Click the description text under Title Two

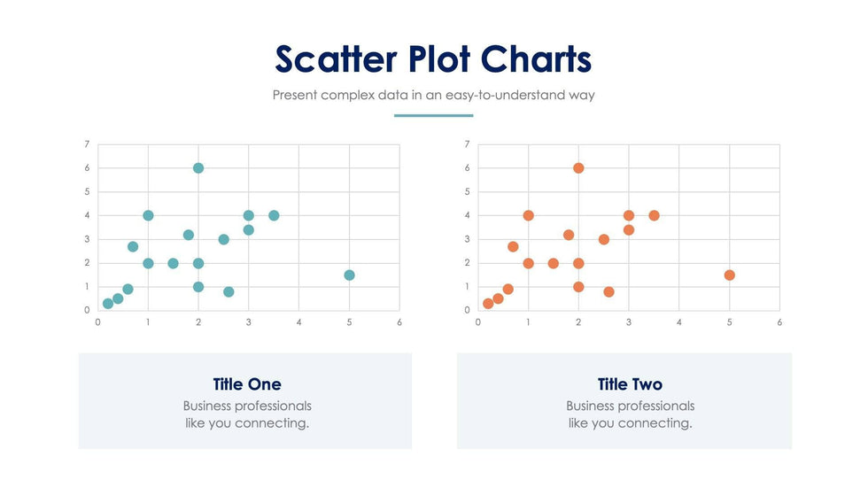tap(630, 414)
